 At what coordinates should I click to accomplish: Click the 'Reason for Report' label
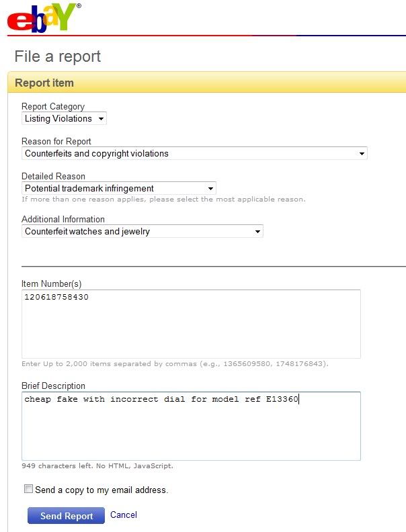pyautogui.click(x=56, y=141)
